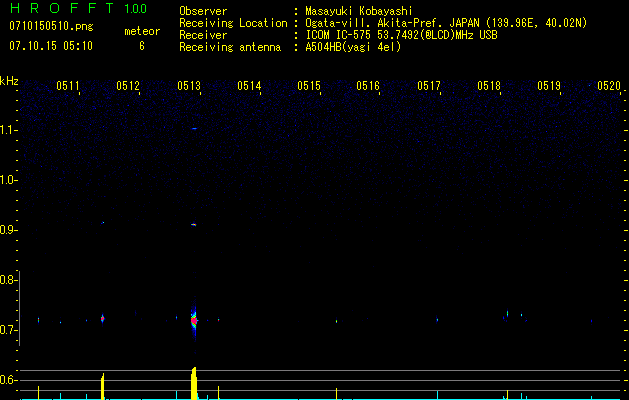Select the observer name Masayuki Kobayashi

coord(359,12)
